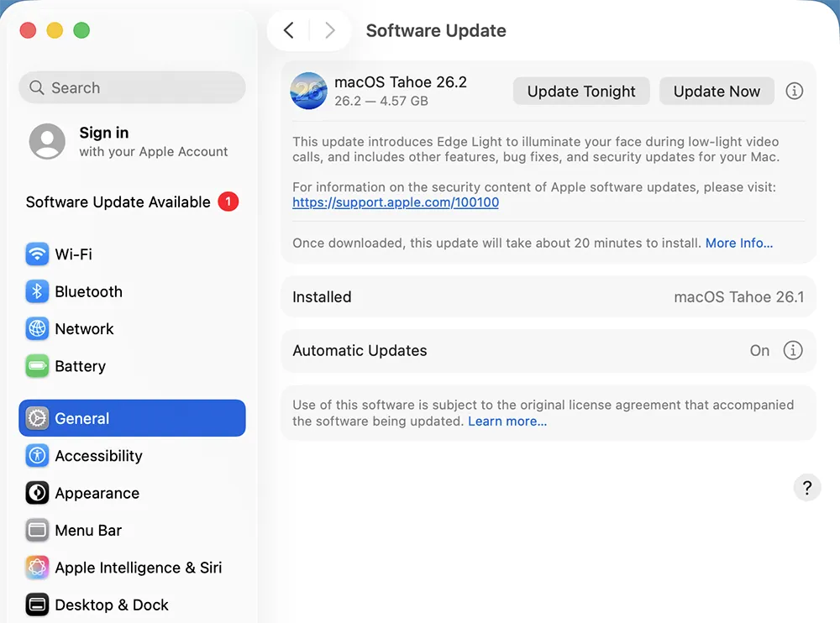Click the help question mark button
Screen dimensions: 840x623
807,487
